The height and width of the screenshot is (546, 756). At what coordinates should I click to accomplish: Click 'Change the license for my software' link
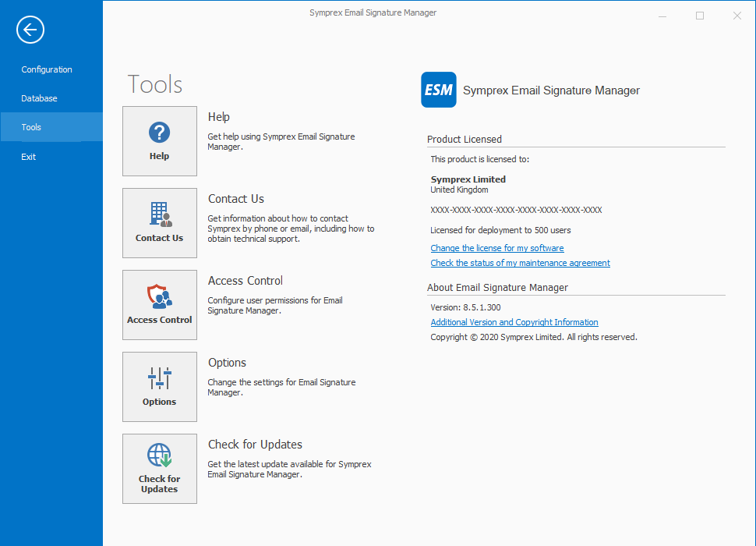497,248
